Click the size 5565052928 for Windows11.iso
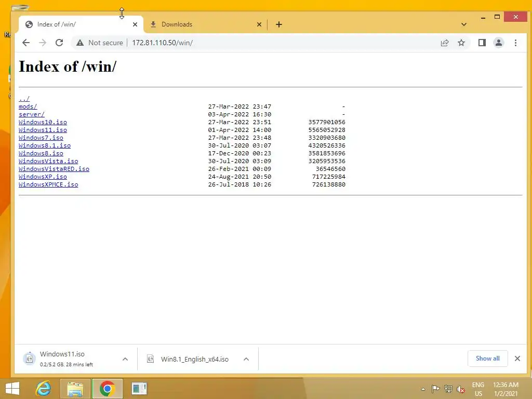The height and width of the screenshot is (399, 532). click(x=327, y=130)
